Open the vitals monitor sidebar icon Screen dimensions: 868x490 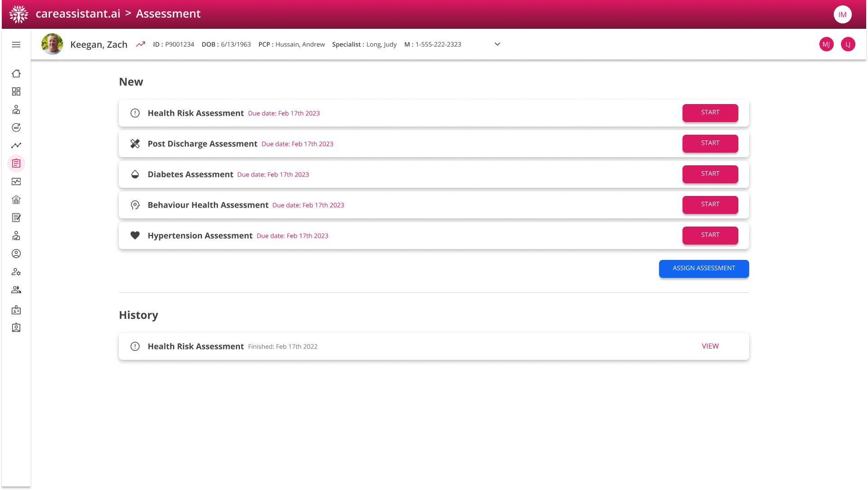click(x=16, y=181)
